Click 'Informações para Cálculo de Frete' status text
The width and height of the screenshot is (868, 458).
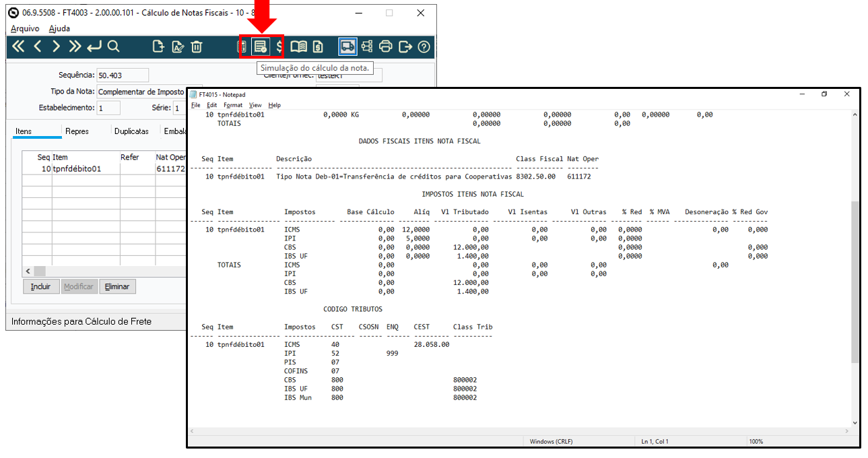pos(81,321)
